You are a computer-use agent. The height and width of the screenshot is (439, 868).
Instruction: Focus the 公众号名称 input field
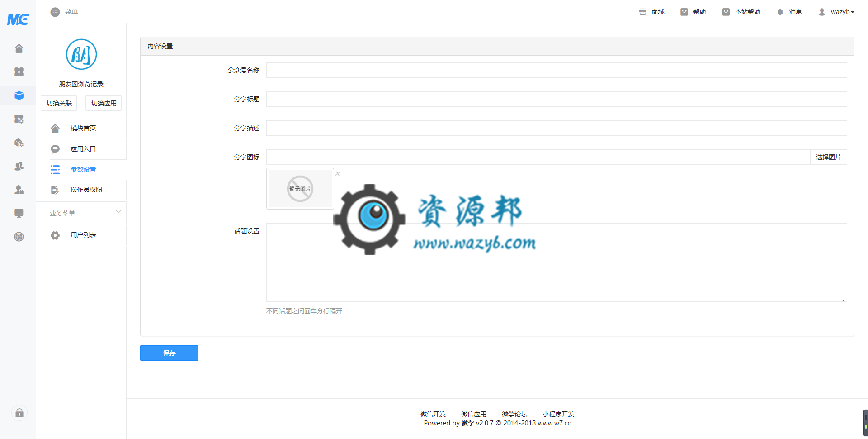tap(556, 70)
